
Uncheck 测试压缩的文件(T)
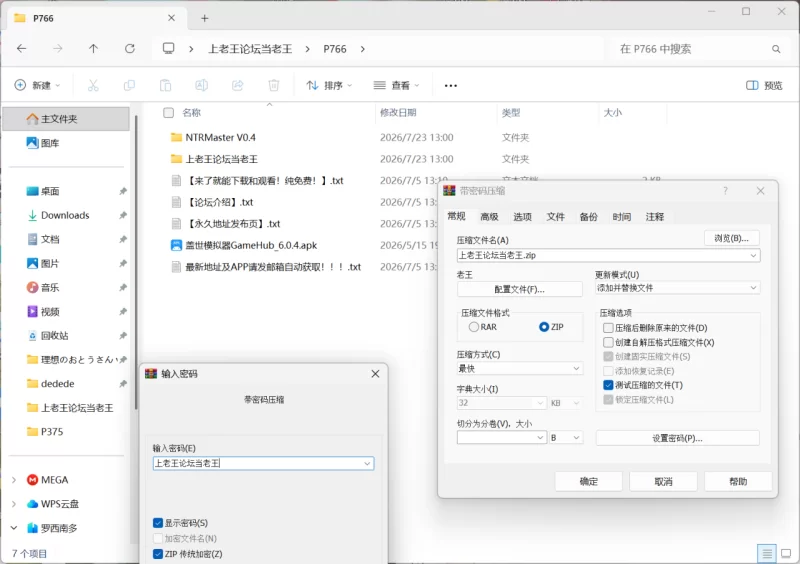608,385
